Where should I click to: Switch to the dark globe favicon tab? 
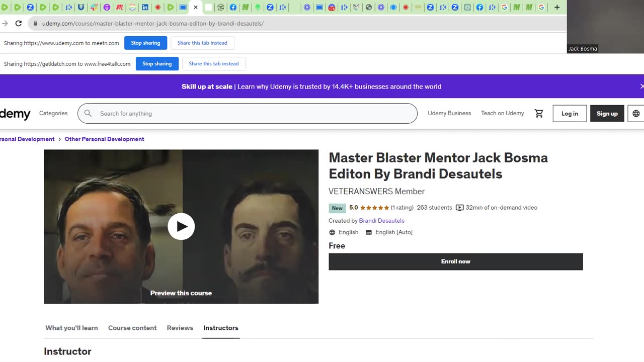click(369, 8)
